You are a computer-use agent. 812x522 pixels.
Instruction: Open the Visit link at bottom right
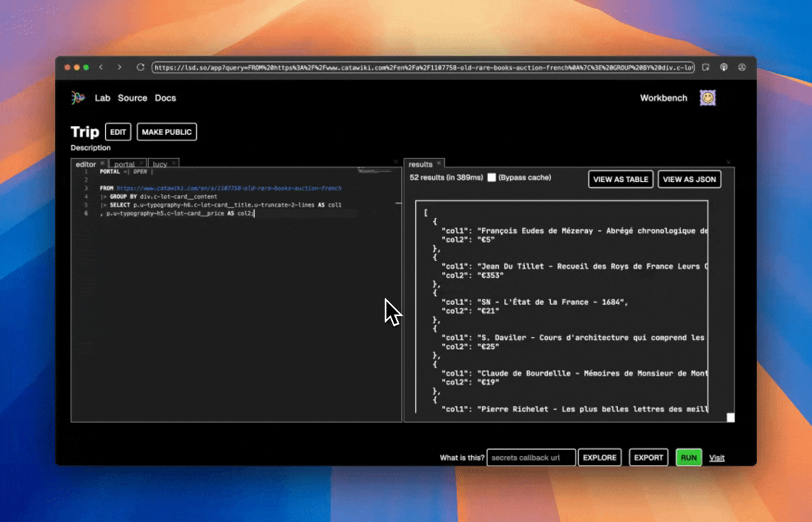coord(716,457)
